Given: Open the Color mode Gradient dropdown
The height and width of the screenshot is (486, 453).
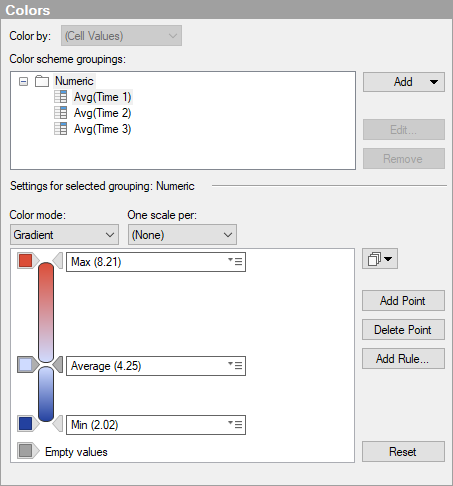Looking at the screenshot, I should click(64, 235).
